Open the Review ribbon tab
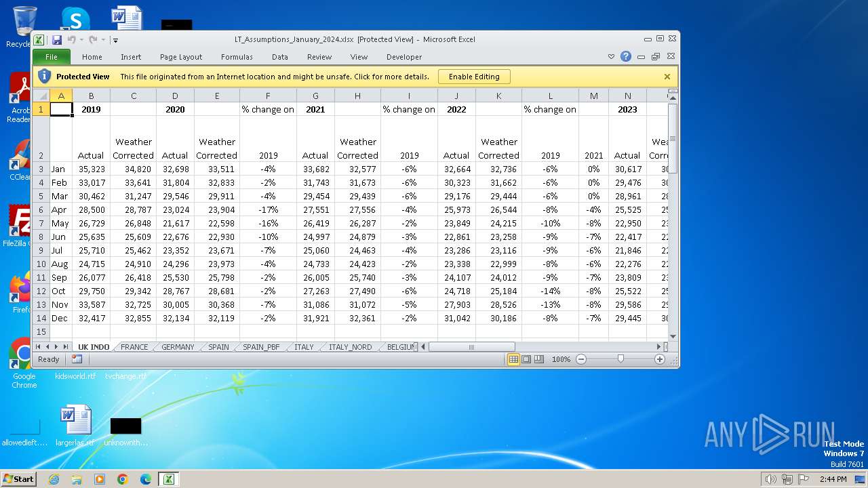Viewport: 868px width, 488px height. pyautogui.click(x=319, y=57)
